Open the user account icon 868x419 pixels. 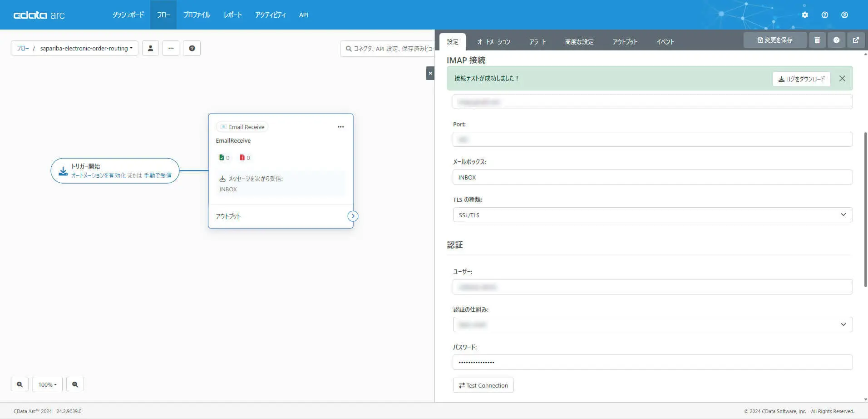coord(844,15)
